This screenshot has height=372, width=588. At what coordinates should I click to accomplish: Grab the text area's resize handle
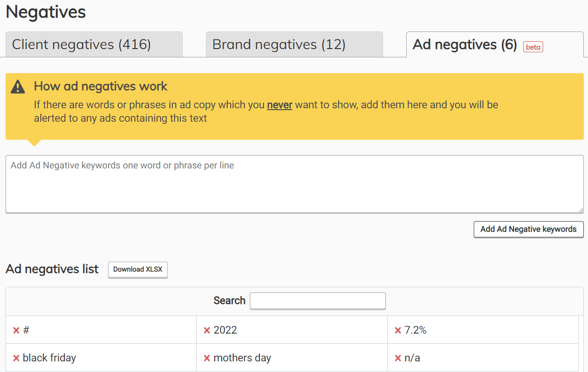581,210
